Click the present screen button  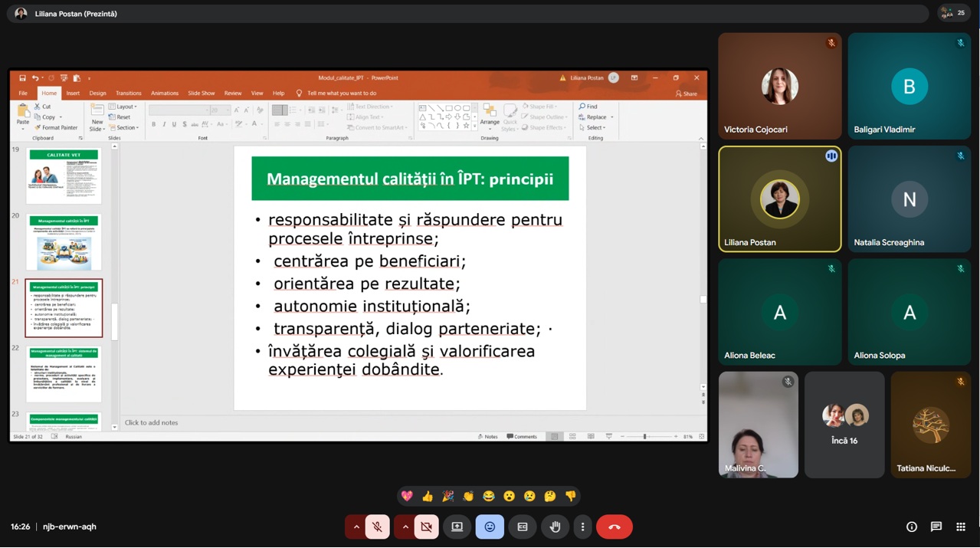pyautogui.click(x=457, y=527)
